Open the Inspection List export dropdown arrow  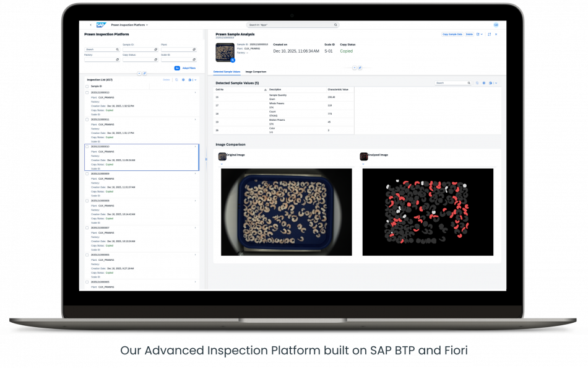click(195, 80)
